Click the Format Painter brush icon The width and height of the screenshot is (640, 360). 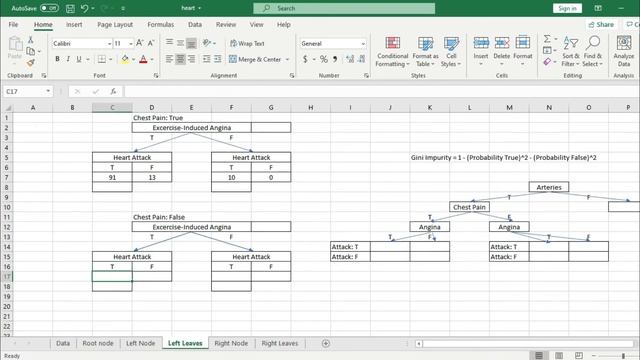(x=31, y=62)
